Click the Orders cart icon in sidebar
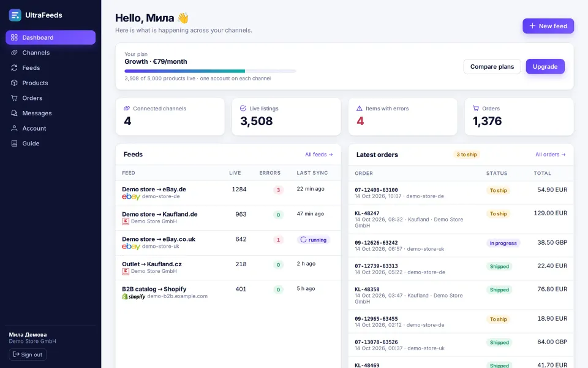This screenshot has height=368, width=588. tap(14, 98)
